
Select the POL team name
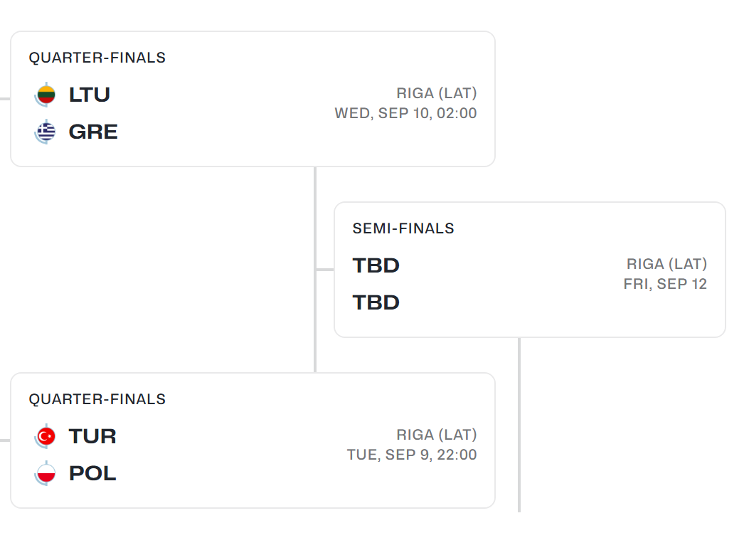click(x=92, y=473)
